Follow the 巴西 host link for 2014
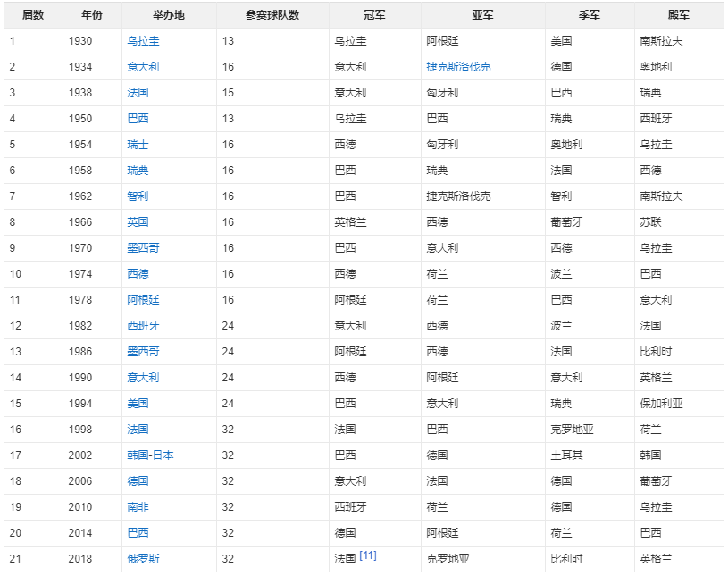 tap(138, 533)
